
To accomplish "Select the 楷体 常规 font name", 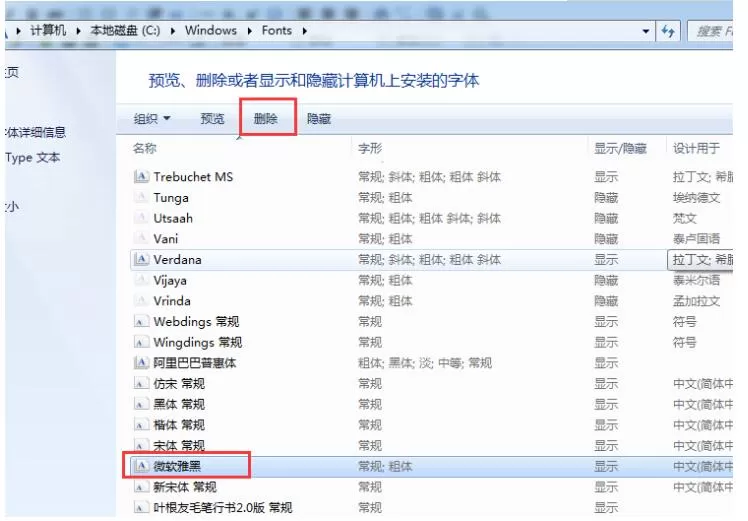I will 179,425.
